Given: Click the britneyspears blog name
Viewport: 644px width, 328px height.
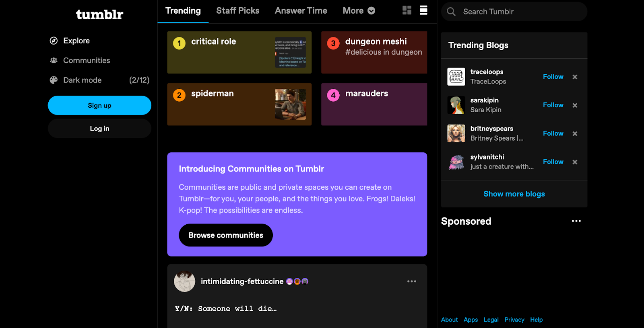Looking at the screenshot, I should click(491, 129).
